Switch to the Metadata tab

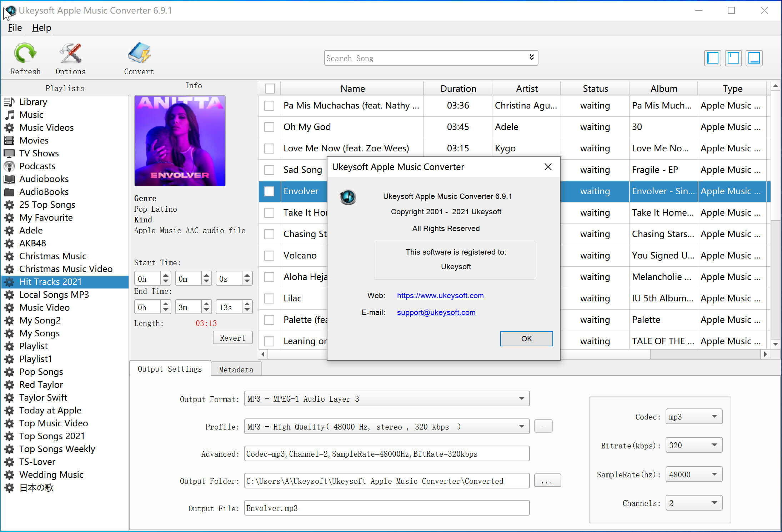tap(236, 369)
